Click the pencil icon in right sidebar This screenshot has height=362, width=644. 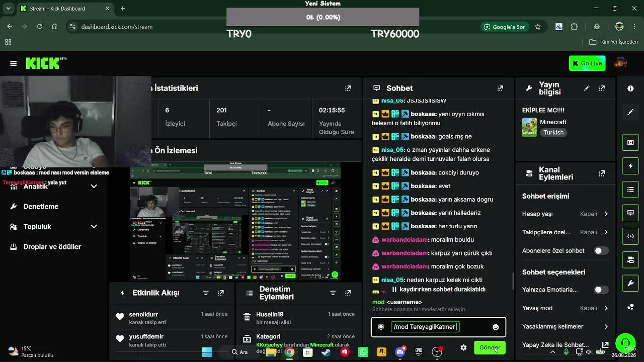pos(630,112)
